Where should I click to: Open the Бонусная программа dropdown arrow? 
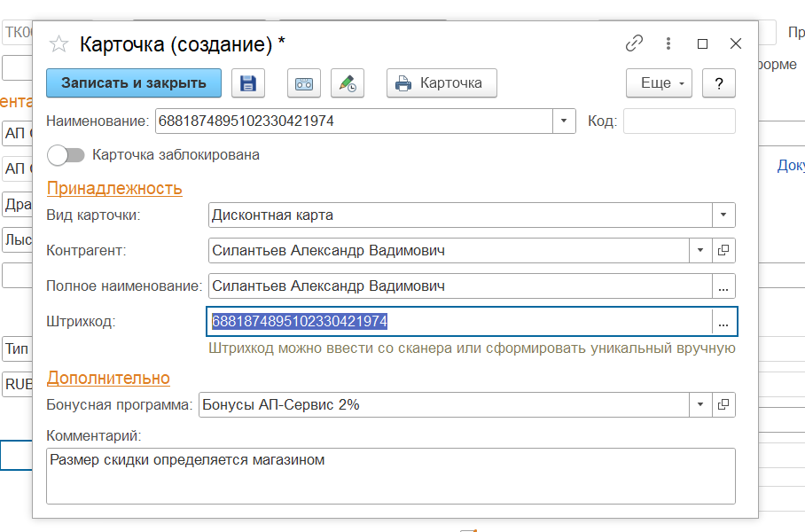(x=700, y=404)
